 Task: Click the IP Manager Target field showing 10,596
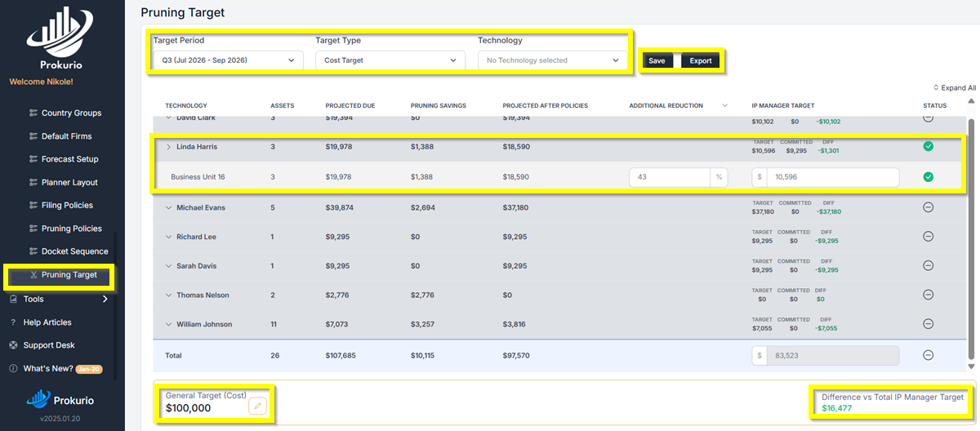(x=831, y=177)
